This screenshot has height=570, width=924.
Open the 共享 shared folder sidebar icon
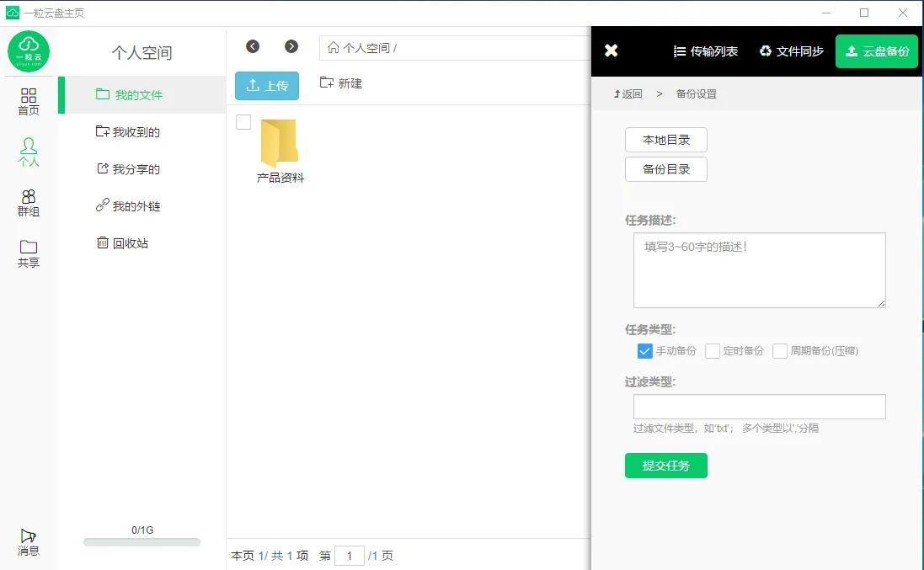tap(29, 253)
